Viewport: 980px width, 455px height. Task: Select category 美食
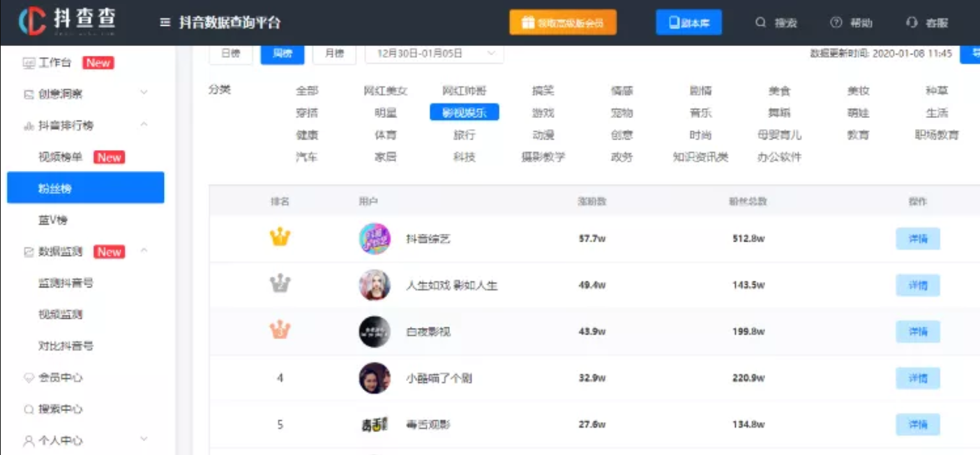click(779, 91)
